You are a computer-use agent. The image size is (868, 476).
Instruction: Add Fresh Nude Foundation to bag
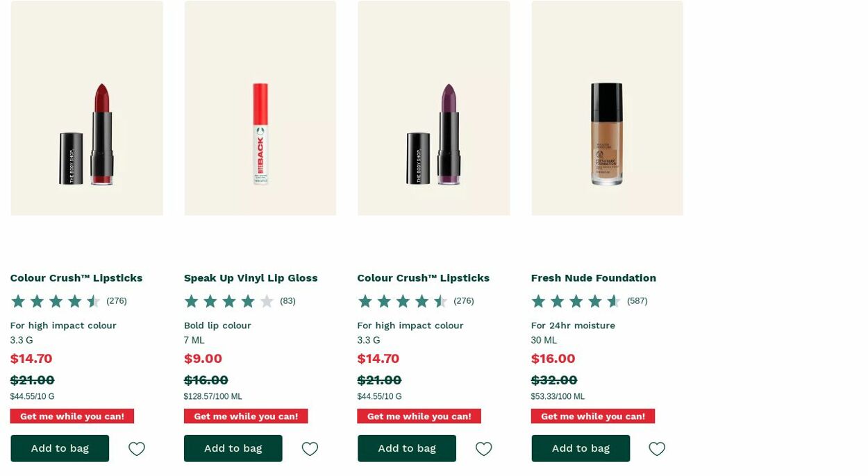point(581,448)
